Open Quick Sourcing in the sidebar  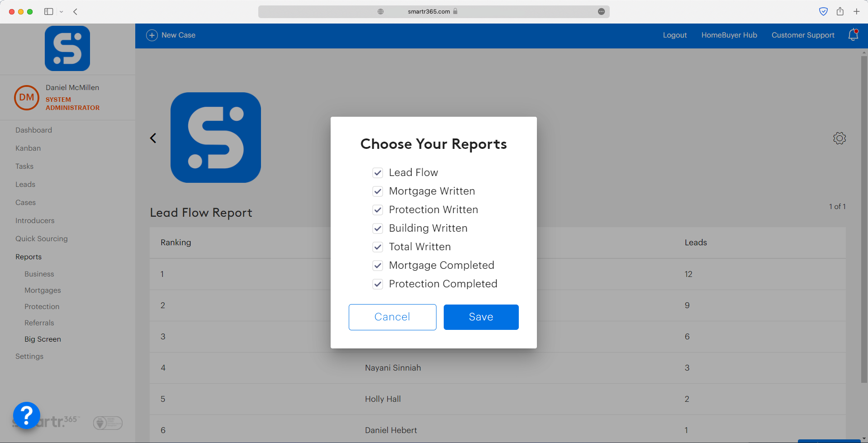point(42,238)
